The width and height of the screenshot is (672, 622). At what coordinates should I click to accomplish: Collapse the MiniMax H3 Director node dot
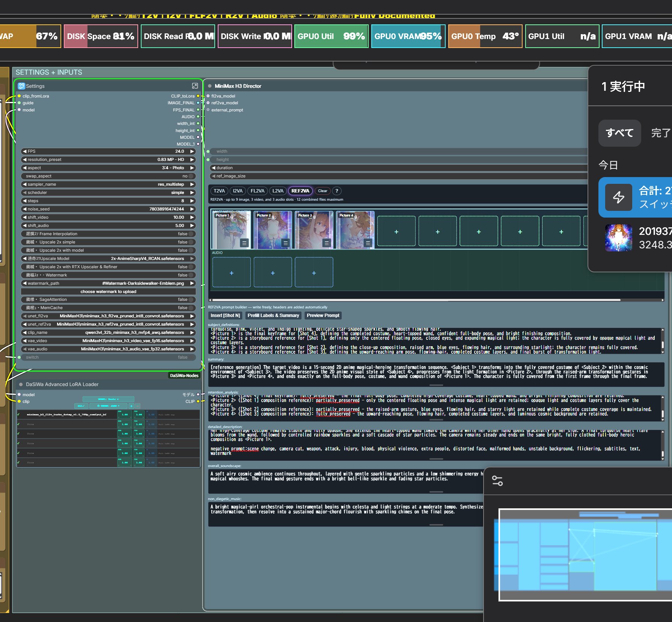210,86
